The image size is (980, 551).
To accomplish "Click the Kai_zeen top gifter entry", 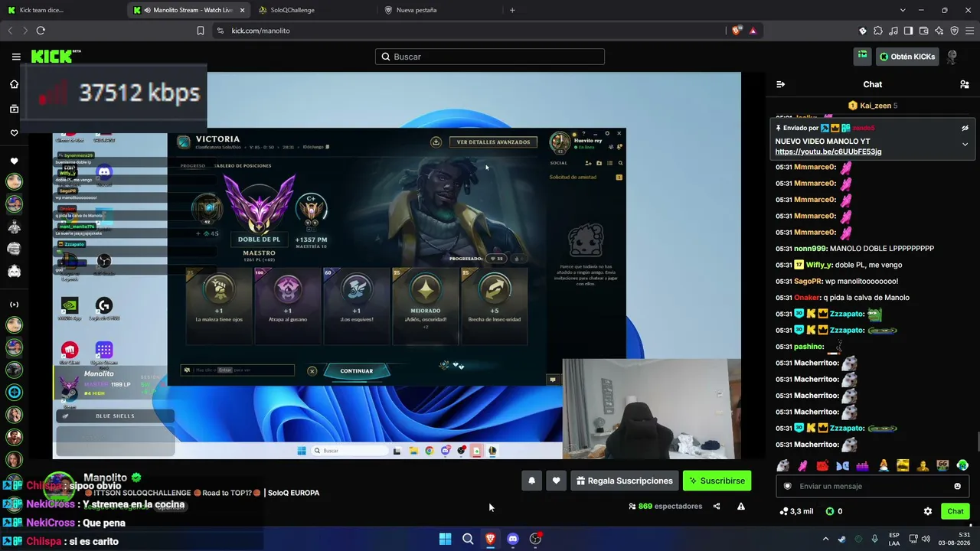I will point(873,106).
